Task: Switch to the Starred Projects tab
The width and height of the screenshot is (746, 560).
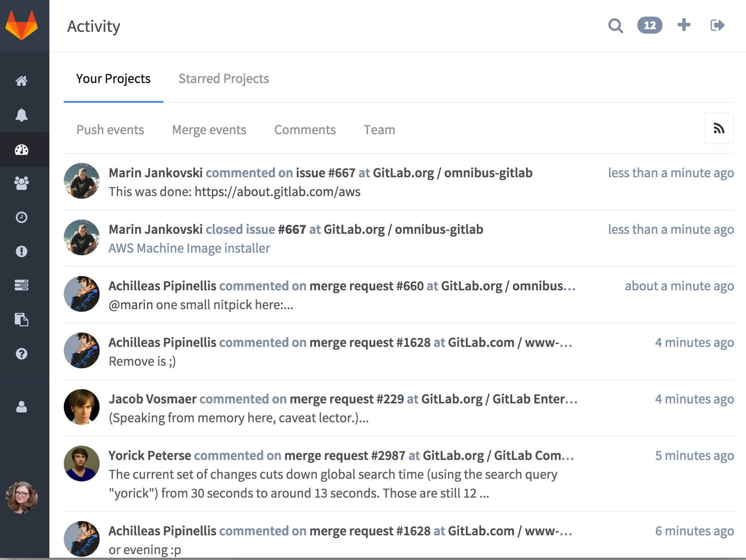Action: [x=224, y=79]
